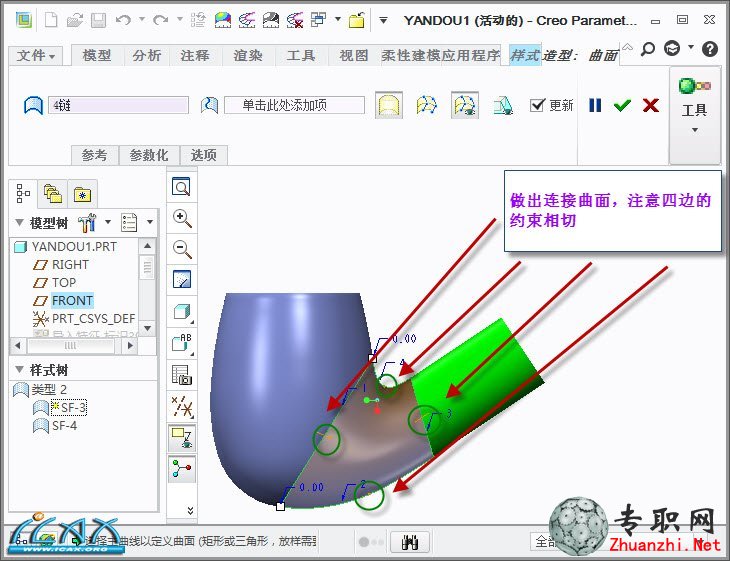The height and width of the screenshot is (561, 730).
Task: Open the 参数化 panel tab
Action: tap(149, 155)
